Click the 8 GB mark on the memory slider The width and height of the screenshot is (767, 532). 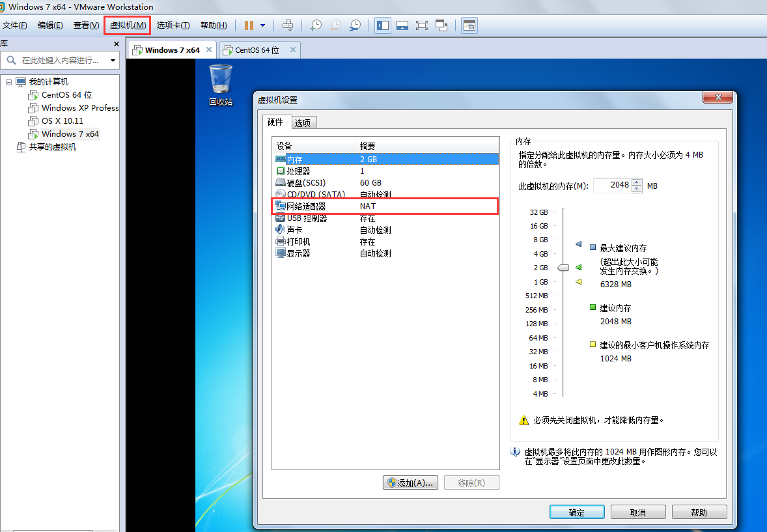point(540,240)
